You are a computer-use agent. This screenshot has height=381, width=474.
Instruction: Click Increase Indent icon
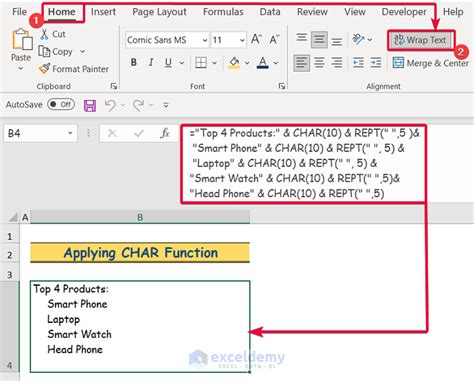click(x=376, y=63)
